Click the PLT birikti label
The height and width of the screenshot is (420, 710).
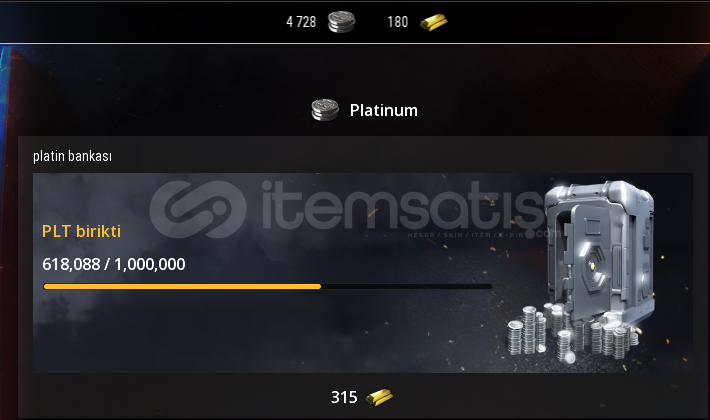82,231
